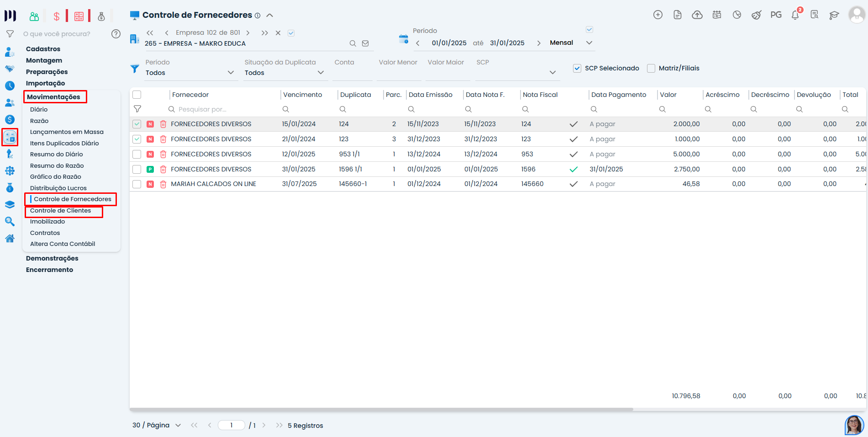Click the graduation cap icon
Viewport: 868px width, 437px height.
[834, 15]
